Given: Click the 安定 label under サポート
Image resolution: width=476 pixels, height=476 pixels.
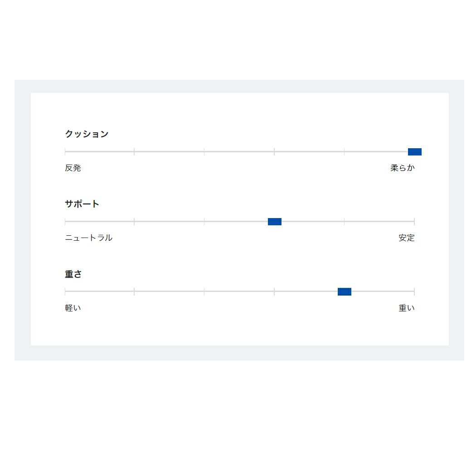Looking at the screenshot, I should (x=406, y=238).
